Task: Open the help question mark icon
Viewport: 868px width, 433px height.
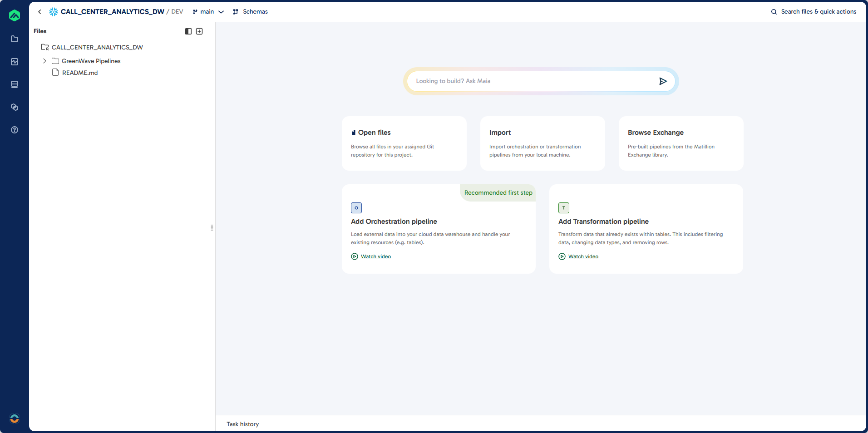Action: pos(15,130)
